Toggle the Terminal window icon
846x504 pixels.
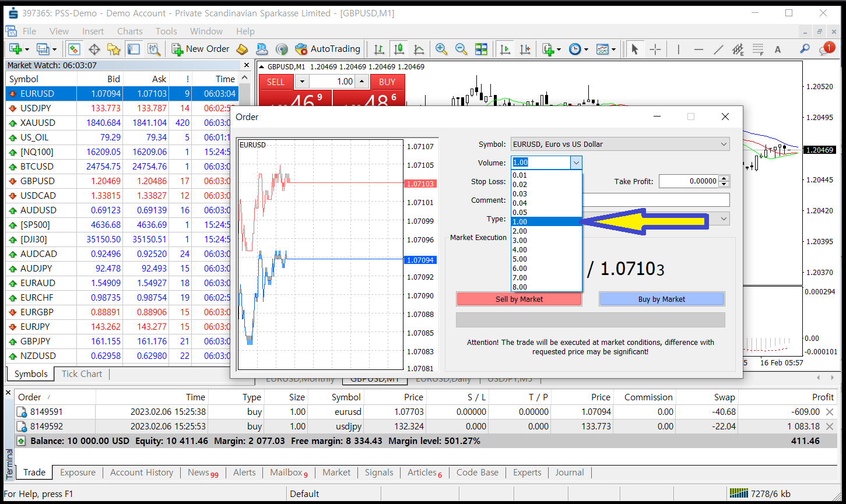point(134,50)
